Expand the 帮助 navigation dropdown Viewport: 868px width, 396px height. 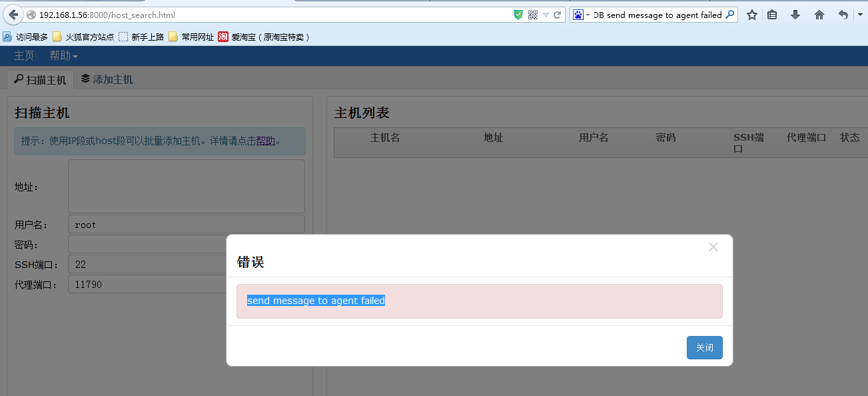tap(63, 55)
